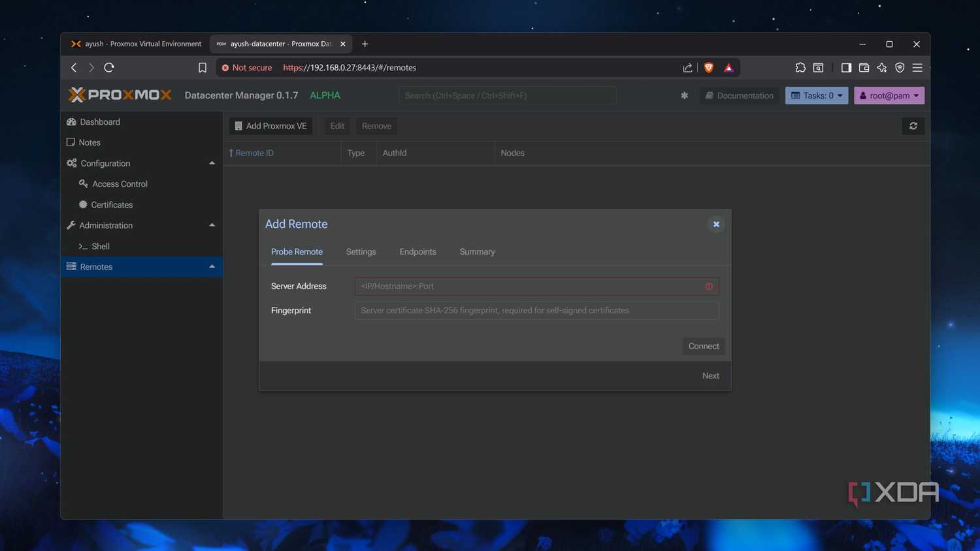This screenshot has width=980, height=551.
Task: Open the Brave Wallet icon
Action: point(864,67)
